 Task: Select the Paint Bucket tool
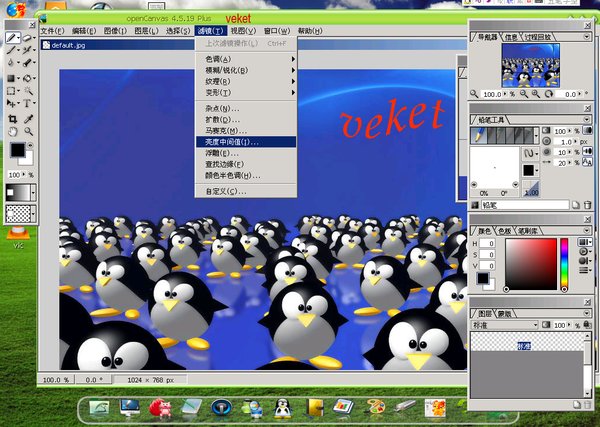27,78
